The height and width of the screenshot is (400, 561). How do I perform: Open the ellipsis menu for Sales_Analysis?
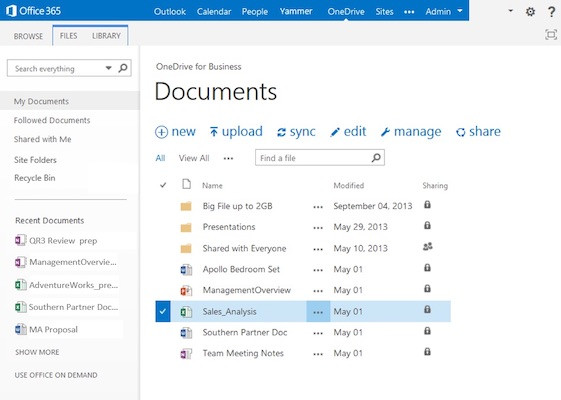[x=318, y=312]
